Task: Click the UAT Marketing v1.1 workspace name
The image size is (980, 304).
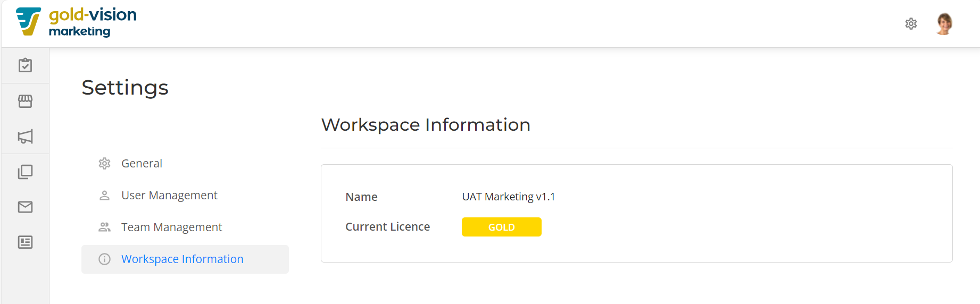Action: pos(509,197)
